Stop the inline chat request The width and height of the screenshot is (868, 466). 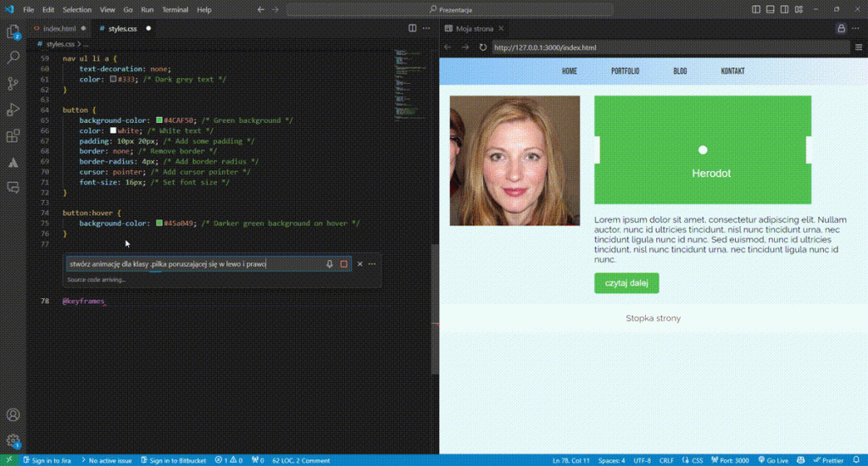(344, 264)
